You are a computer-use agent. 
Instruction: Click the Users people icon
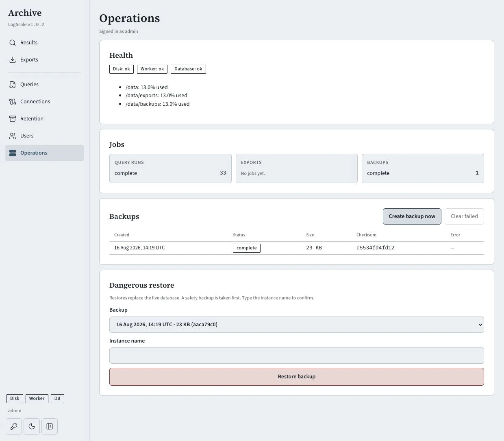13,136
